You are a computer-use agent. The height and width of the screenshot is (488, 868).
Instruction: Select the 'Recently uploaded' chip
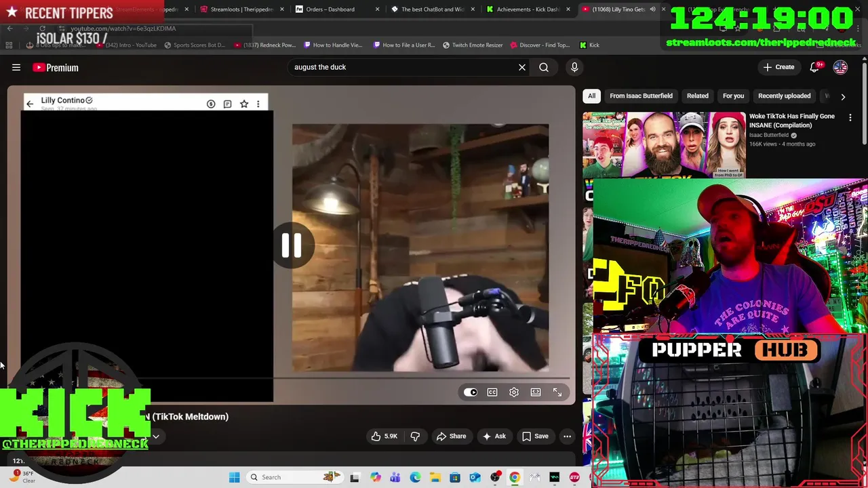[784, 96]
